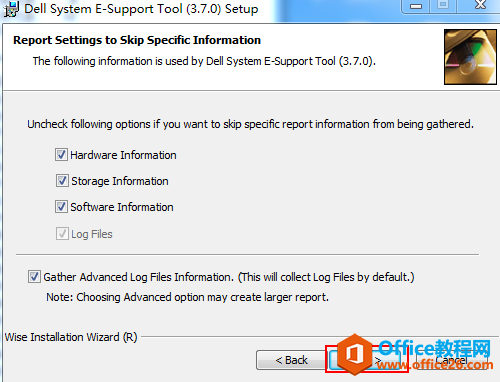This screenshot has width=500, height=382.
Task: Proceed using the highlighted Next button
Action: click(367, 360)
